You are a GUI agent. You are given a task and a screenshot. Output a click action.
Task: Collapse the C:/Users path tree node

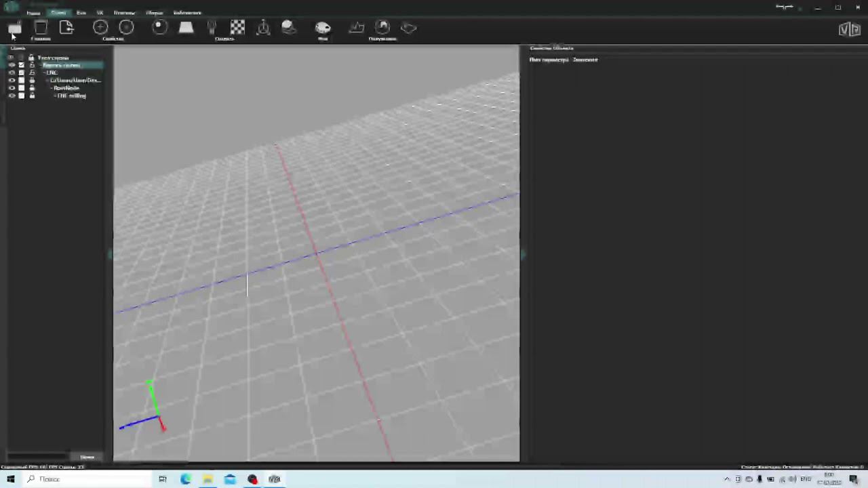point(48,80)
